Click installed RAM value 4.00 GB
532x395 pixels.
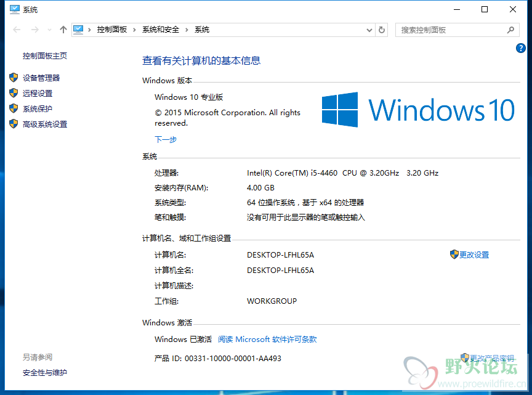(260, 188)
